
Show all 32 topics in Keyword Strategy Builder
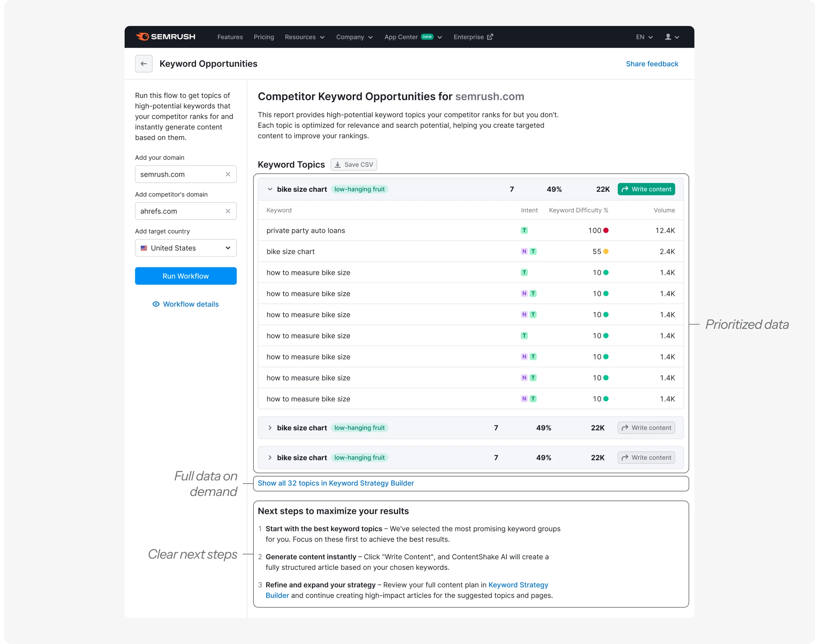pyautogui.click(x=336, y=483)
